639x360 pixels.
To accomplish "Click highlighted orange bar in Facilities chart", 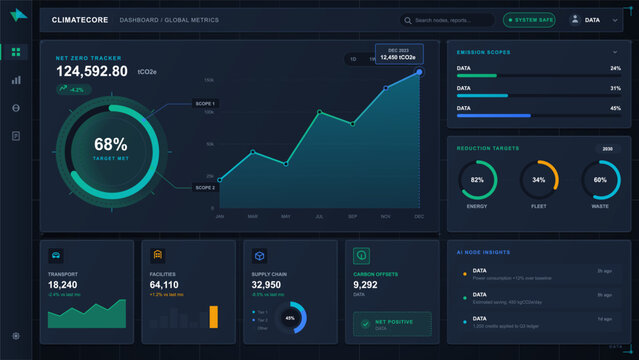I will tap(214, 317).
